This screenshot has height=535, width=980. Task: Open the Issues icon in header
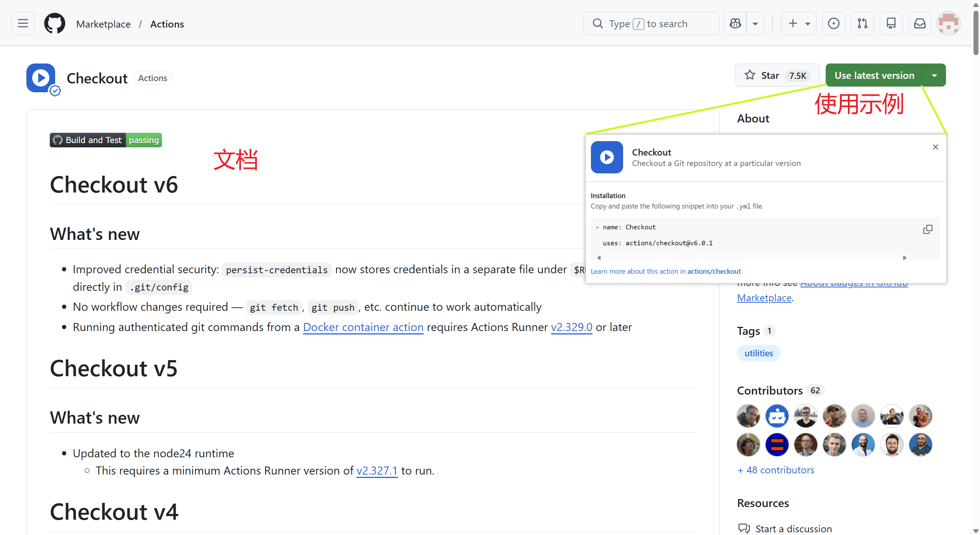click(833, 24)
